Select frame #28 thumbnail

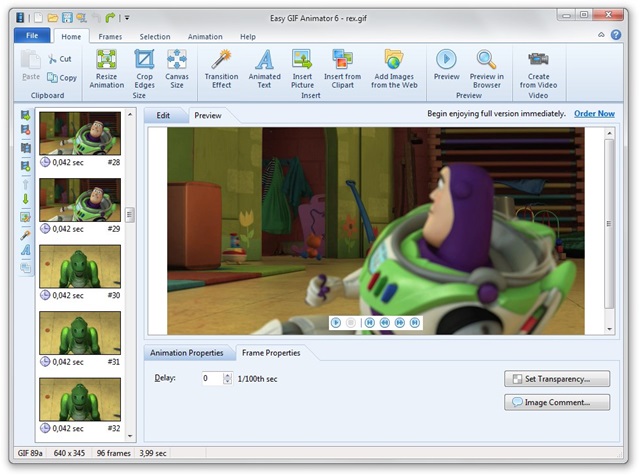point(80,133)
